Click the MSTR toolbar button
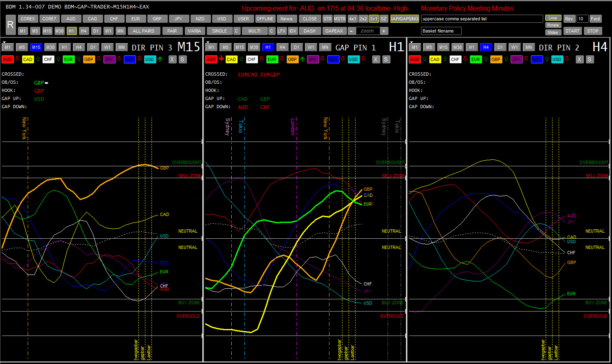 (x=340, y=19)
